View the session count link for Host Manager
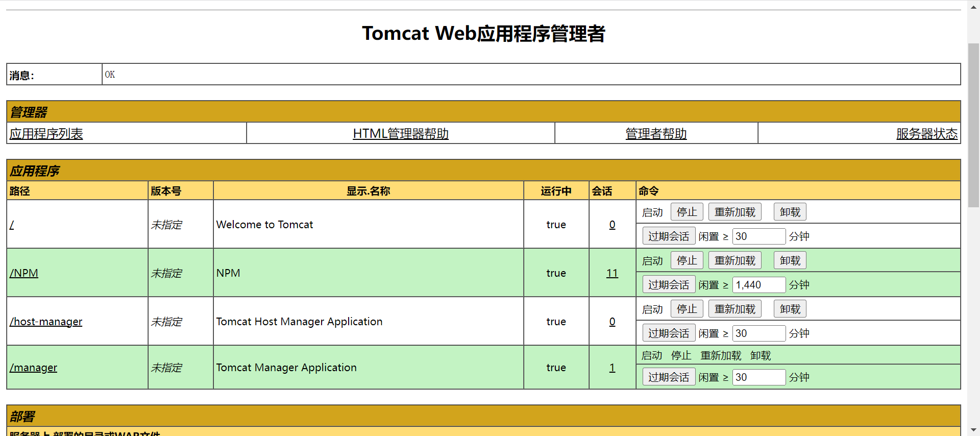The width and height of the screenshot is (980, 436). click(x=612, y=322)
